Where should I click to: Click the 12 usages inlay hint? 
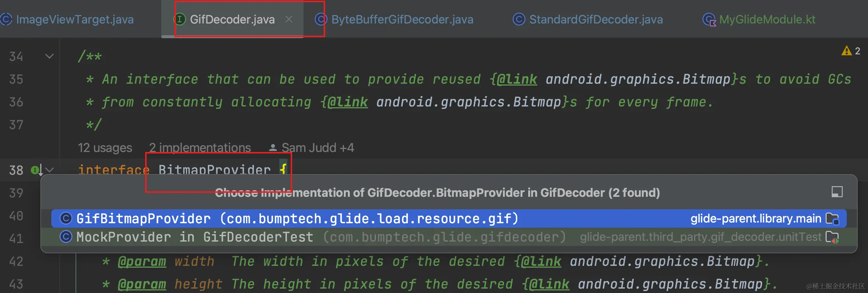point(105,148)
